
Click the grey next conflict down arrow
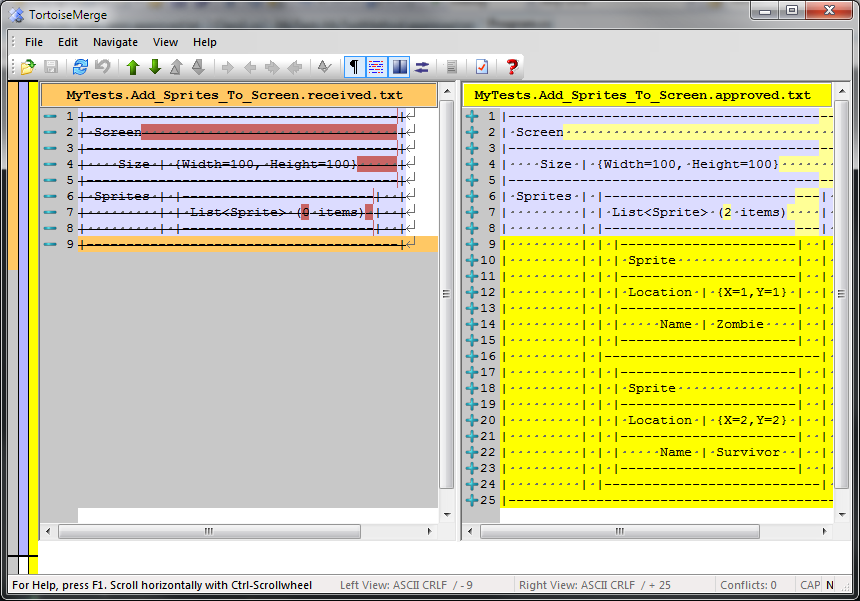point(198,67)
